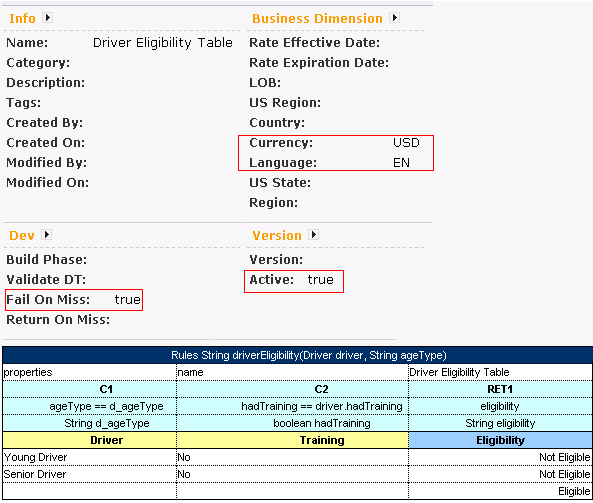Select the Senior Driver cell
This screenshot has width=593, height=503.
click(x=90, y=474)
